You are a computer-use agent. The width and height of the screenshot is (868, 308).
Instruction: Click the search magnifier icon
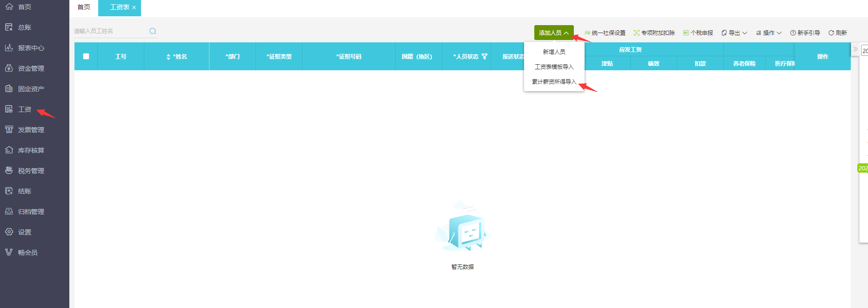tap(153, 31)
